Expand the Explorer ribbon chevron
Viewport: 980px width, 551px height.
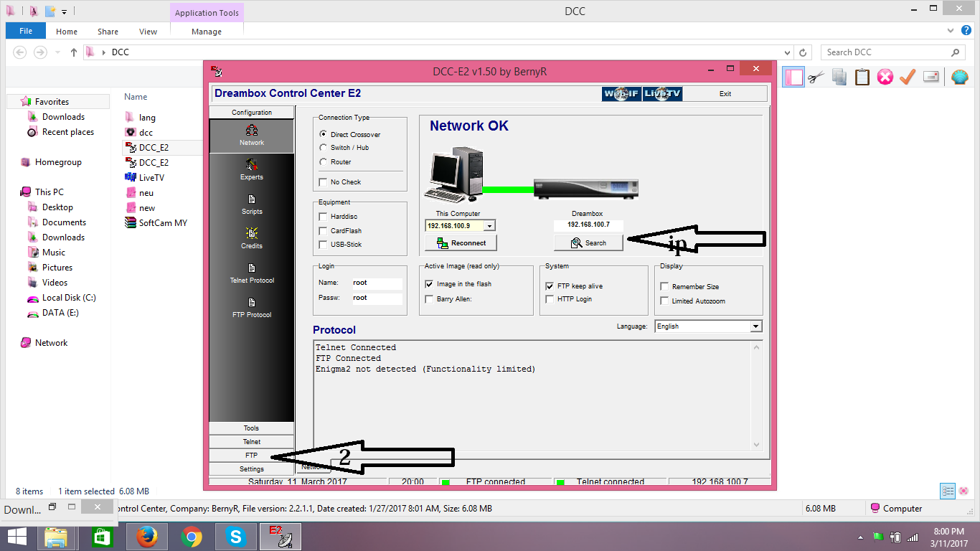click(x=950, y=31)
